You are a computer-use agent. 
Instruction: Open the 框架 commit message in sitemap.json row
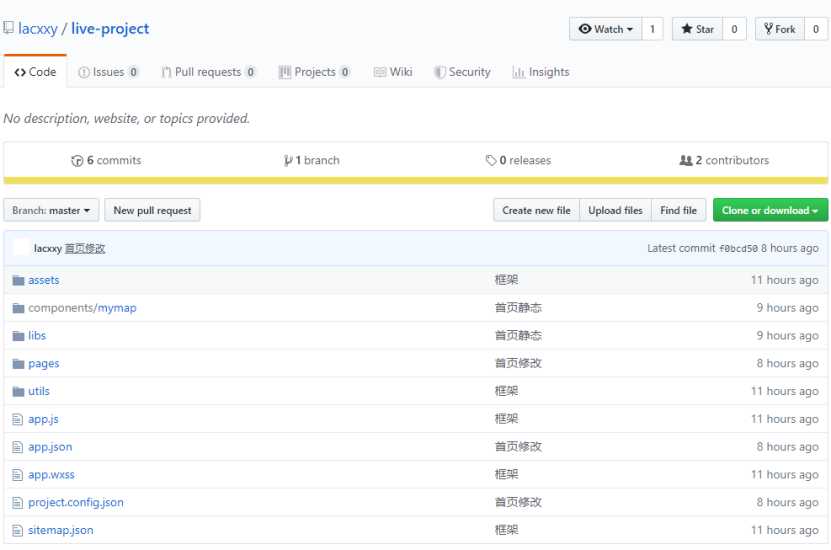[506, 530]
